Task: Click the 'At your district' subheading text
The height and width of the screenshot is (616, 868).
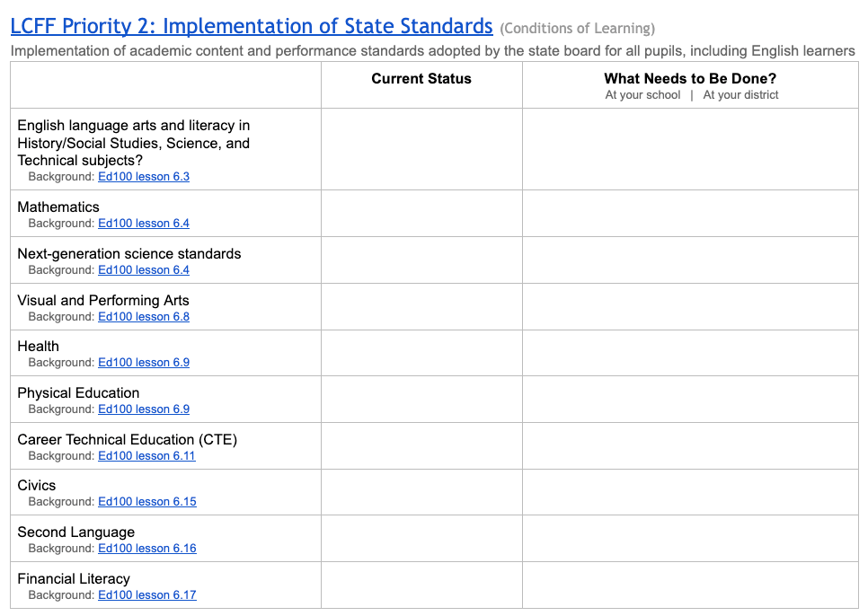Action: click(x=740, y=95)
